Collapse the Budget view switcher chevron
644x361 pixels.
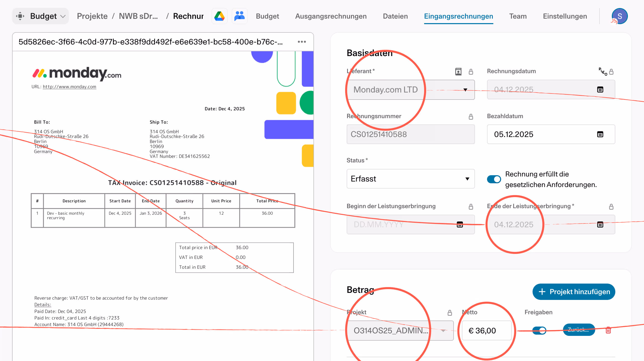[x=63, y=16]
